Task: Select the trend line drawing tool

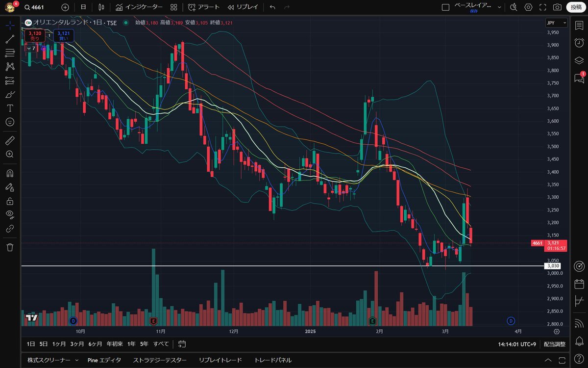Action: (10, 39)
